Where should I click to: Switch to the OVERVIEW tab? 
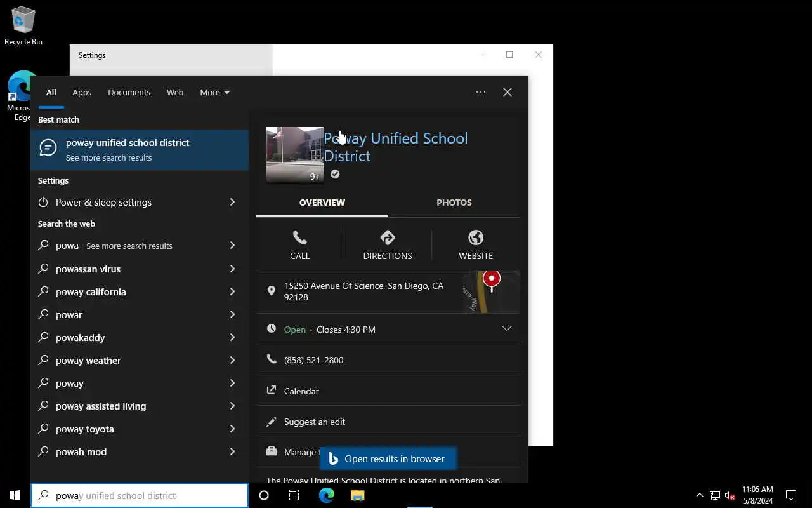[x=322, y=203]
